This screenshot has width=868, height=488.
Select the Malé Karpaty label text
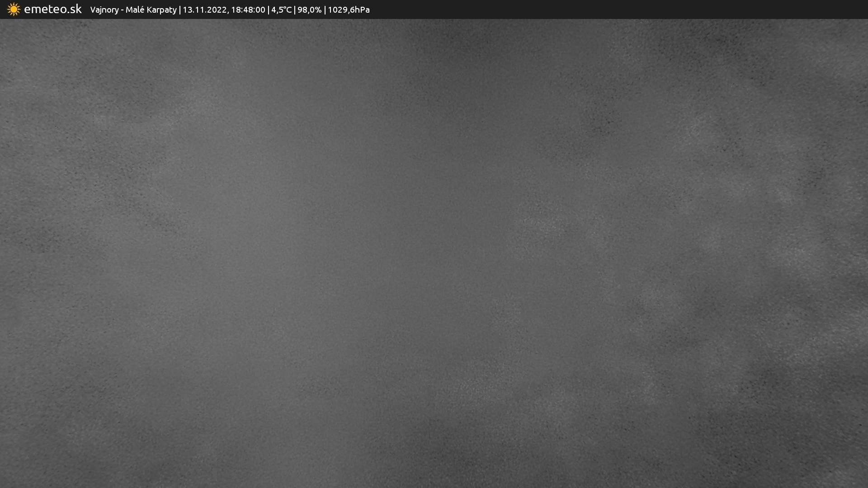pyautogui.click(x=151, y=10)
